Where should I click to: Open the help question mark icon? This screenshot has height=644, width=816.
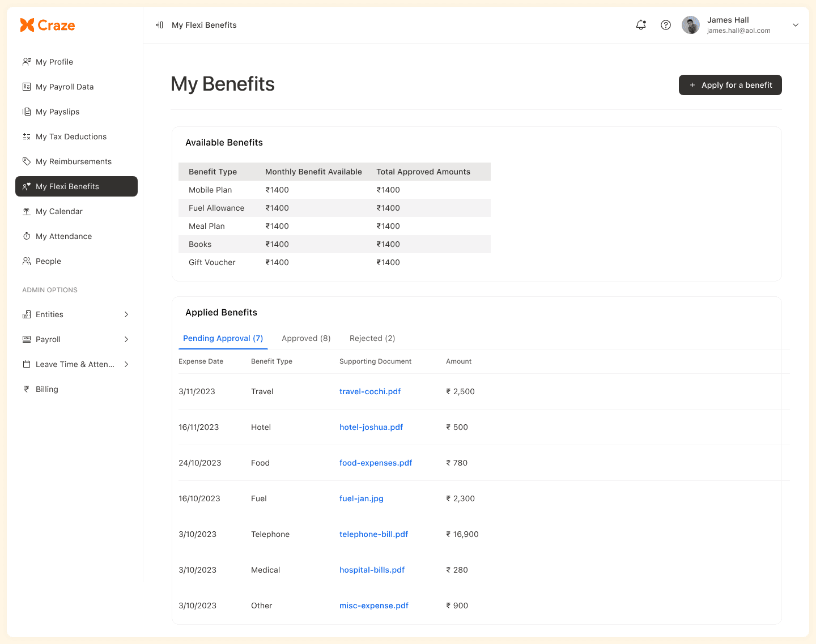(x=666, y=25)
